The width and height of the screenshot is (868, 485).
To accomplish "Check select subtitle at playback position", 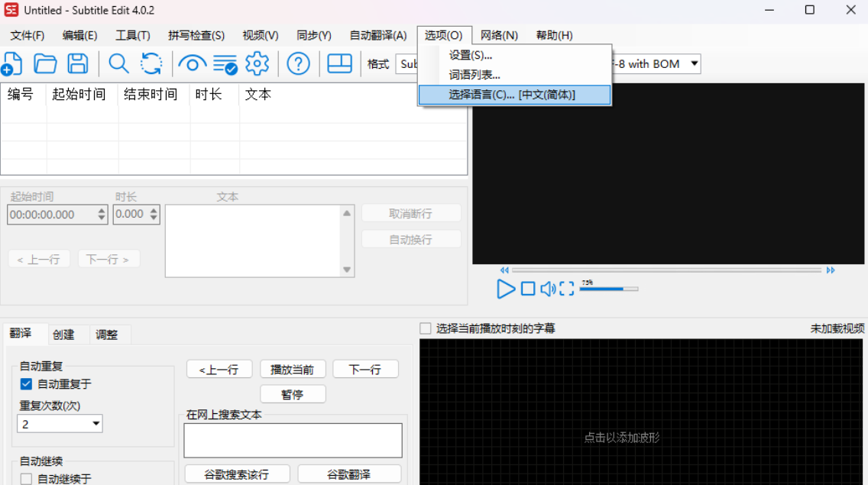I will click(x=425, y=328).
